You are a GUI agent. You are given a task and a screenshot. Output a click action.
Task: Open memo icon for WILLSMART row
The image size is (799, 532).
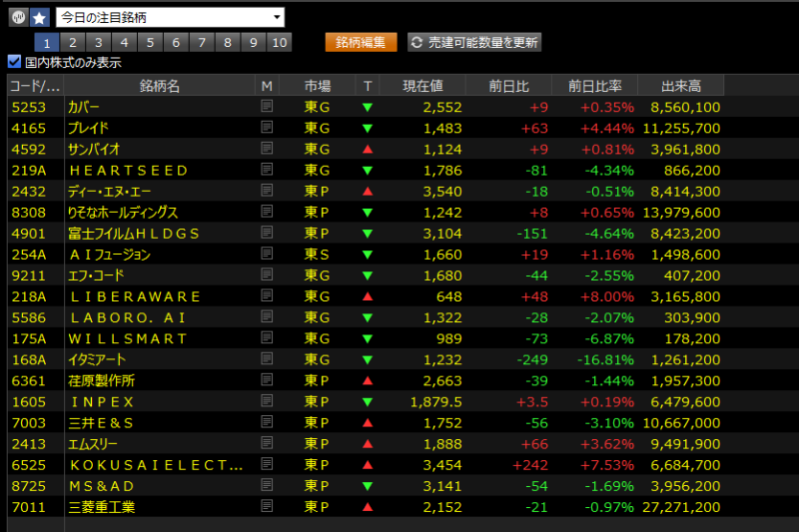pyautogui.click(x=267, y=337)
